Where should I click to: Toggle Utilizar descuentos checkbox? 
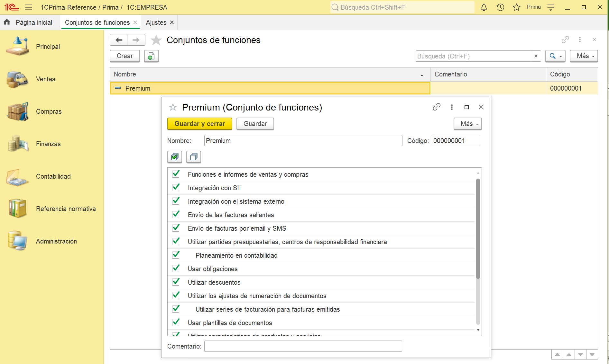(x=176, y=282)
